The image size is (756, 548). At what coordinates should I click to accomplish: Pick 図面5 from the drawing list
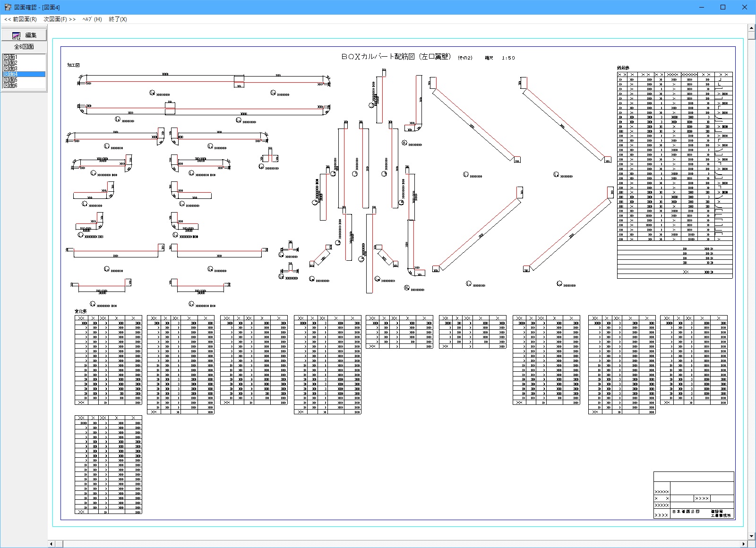click(10, 80)
